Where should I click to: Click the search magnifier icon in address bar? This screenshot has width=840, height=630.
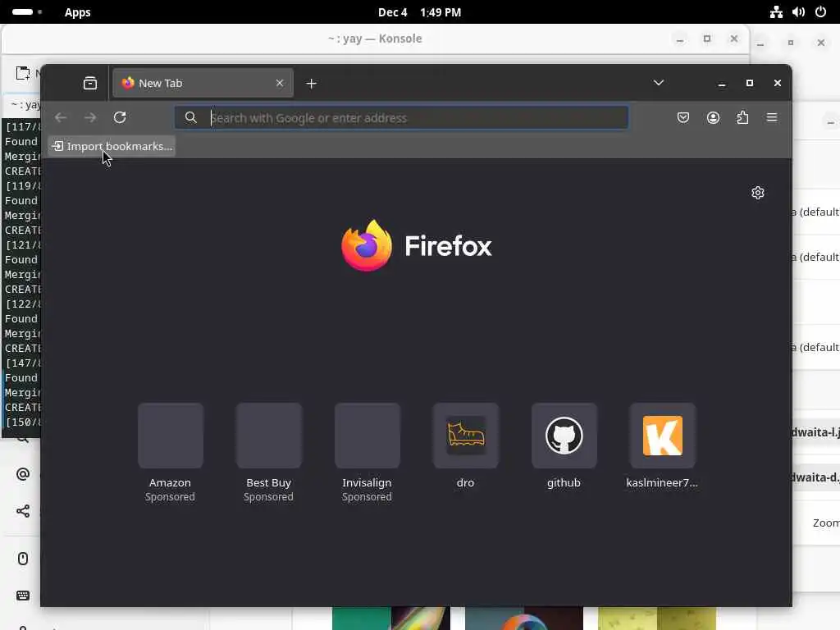(190, 117)
